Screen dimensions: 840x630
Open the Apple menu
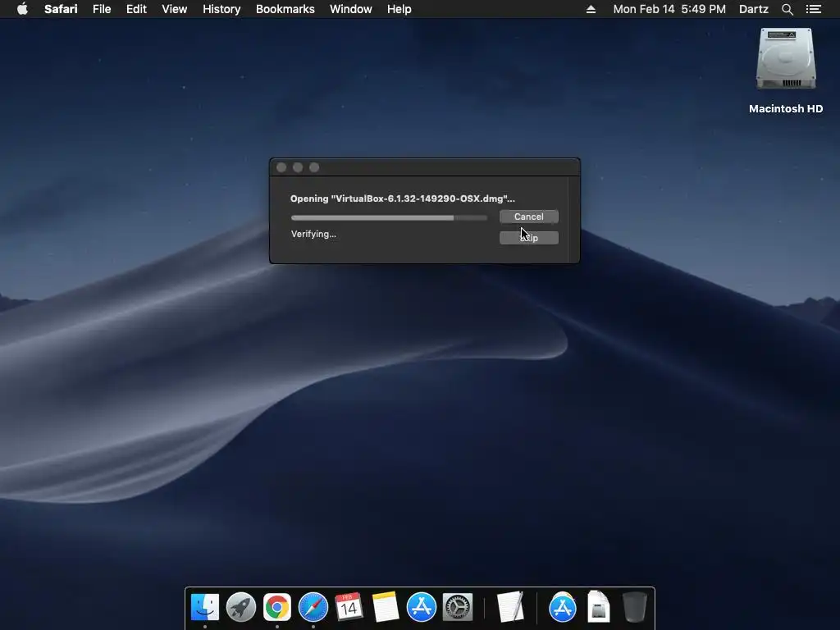click(x=22, y=9)
